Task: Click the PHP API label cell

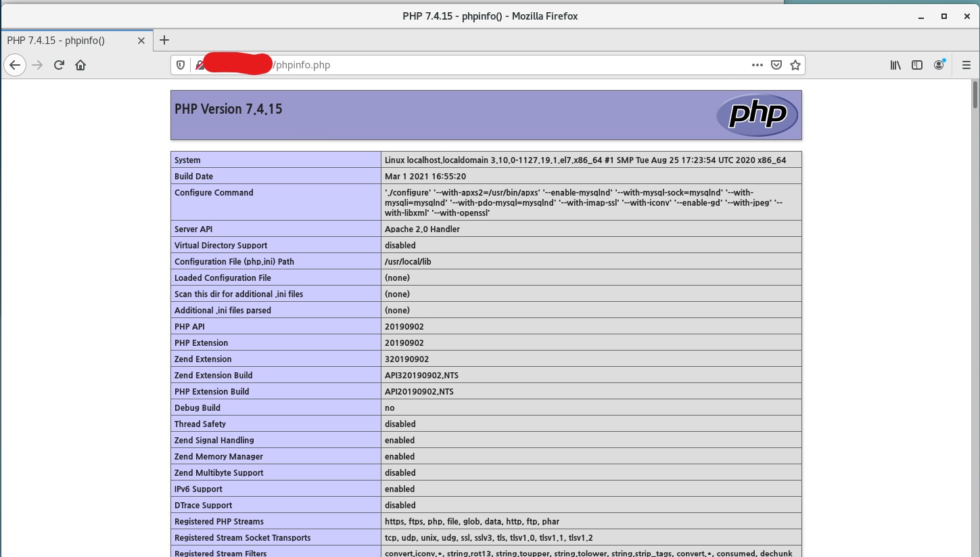Action: (276, 327)
